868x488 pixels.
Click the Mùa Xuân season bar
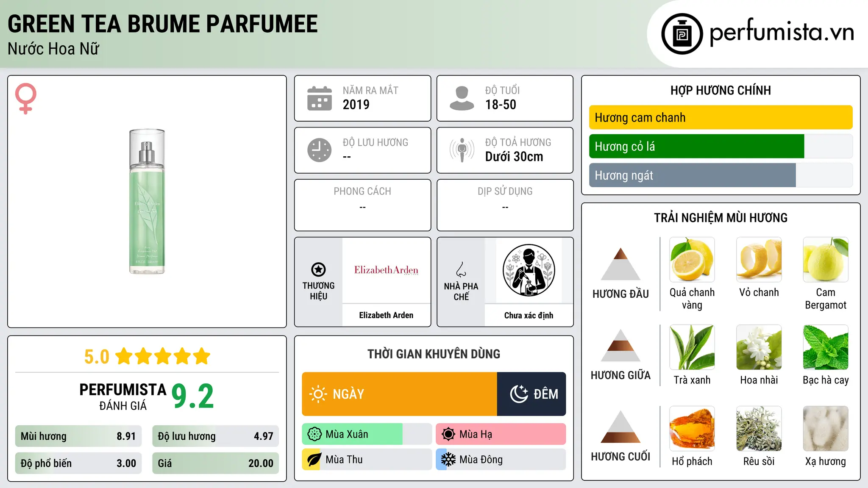coord(367,434)
